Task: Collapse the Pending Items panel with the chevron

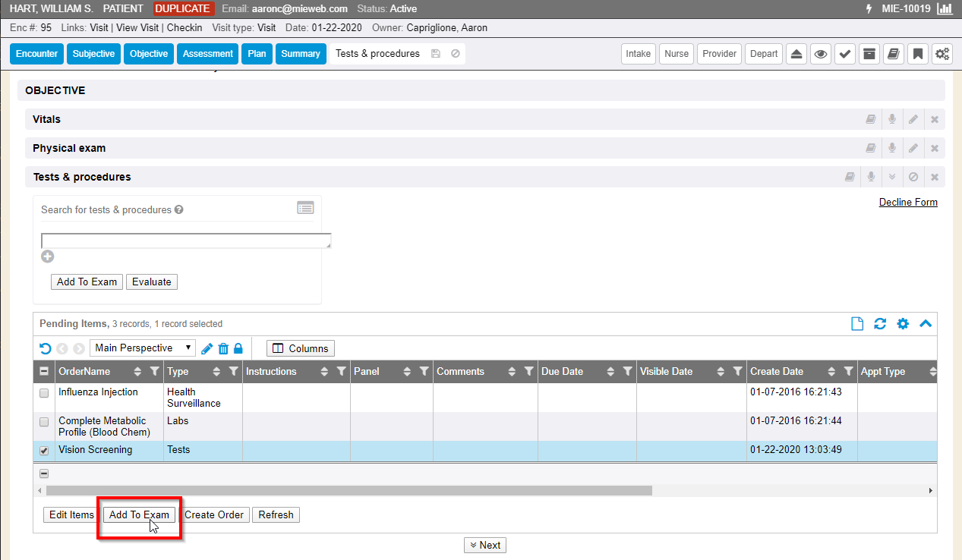Action: point(925,324)
